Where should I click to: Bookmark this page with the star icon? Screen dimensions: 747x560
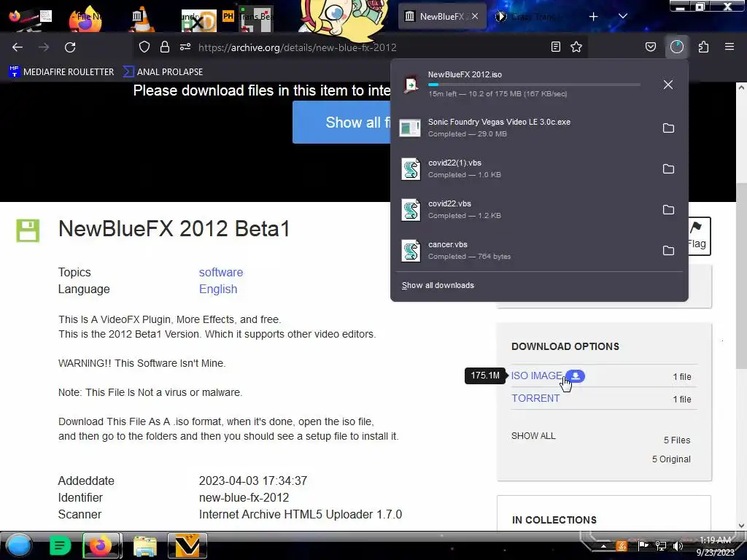coord(576,47)
